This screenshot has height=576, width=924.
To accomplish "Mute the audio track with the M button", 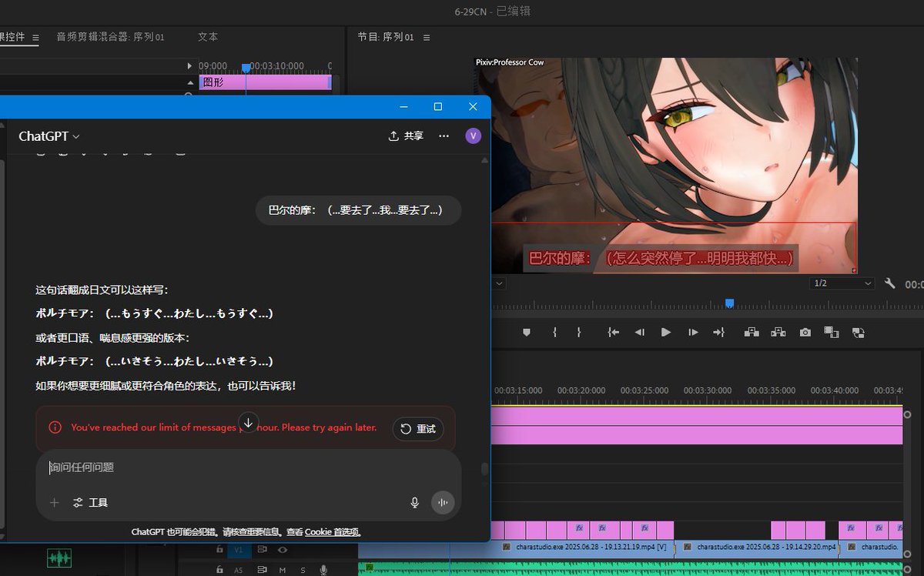I will [282, 570].
